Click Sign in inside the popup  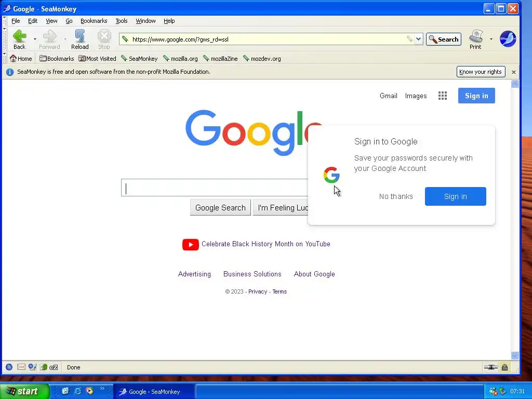click(455, 196)
